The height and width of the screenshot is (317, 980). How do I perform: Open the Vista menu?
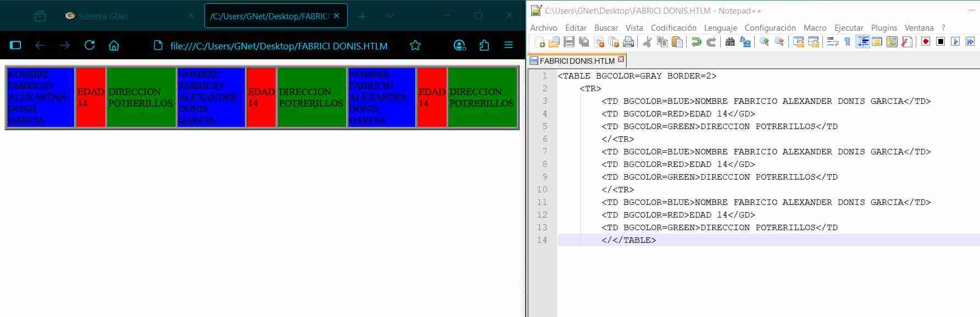[634, 27]
